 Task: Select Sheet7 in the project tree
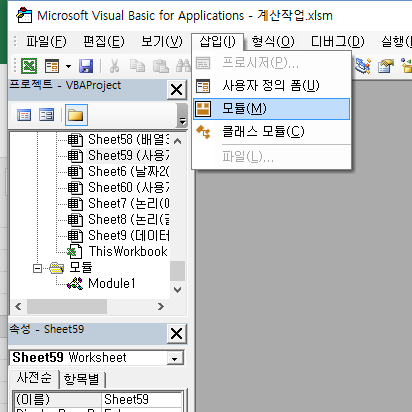click(128, 203)
